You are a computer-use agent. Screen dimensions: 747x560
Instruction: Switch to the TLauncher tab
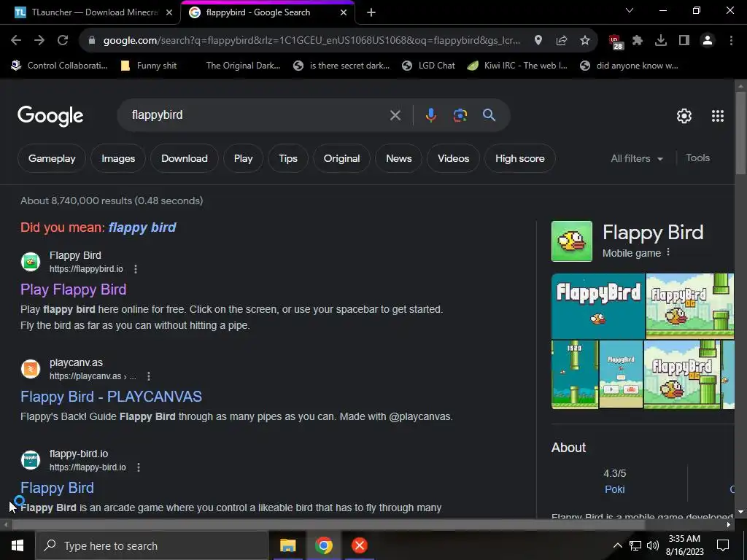pyautogui.click(x=90, y=12)
